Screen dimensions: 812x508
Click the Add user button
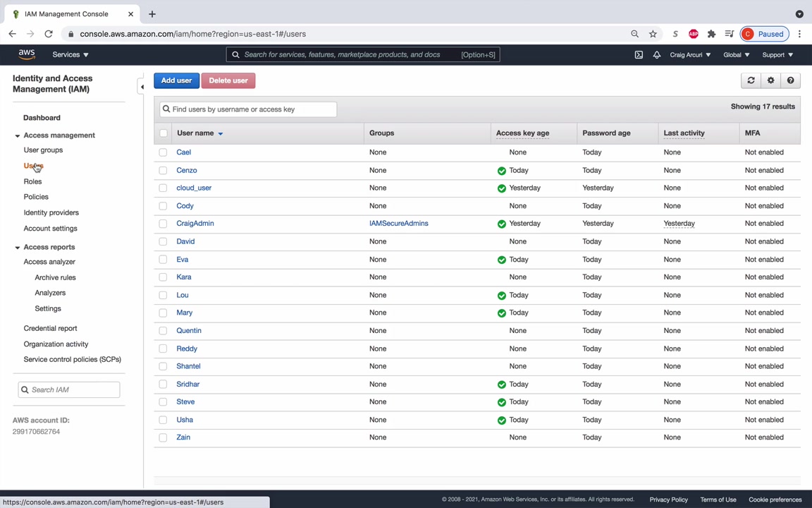[x=176, y=80]
